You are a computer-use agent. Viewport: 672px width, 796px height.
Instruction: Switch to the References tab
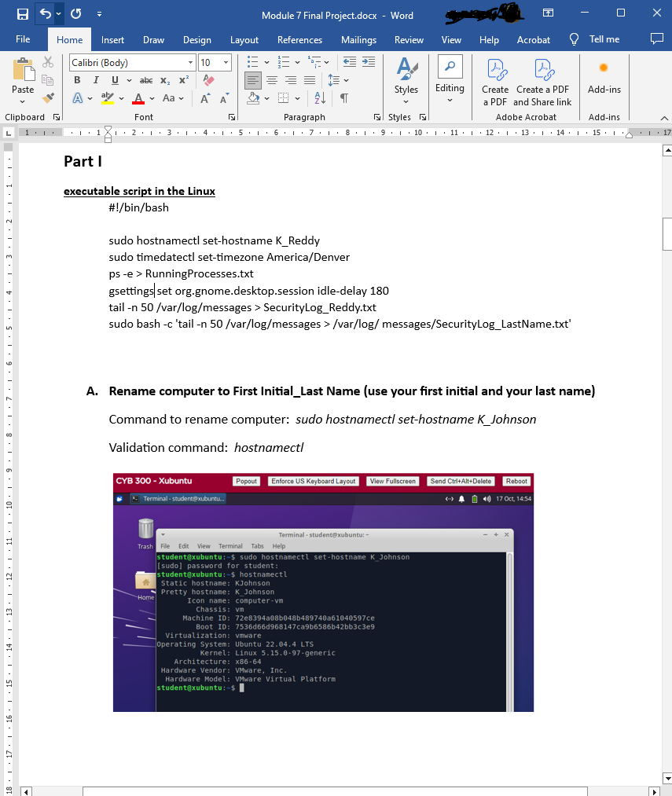coord(299,39)
